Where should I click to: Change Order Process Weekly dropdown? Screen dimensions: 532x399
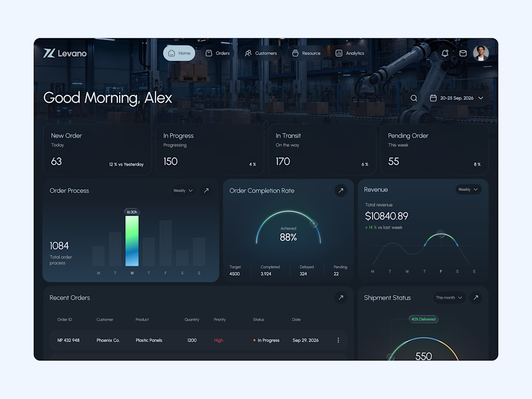tap(183, 191)
